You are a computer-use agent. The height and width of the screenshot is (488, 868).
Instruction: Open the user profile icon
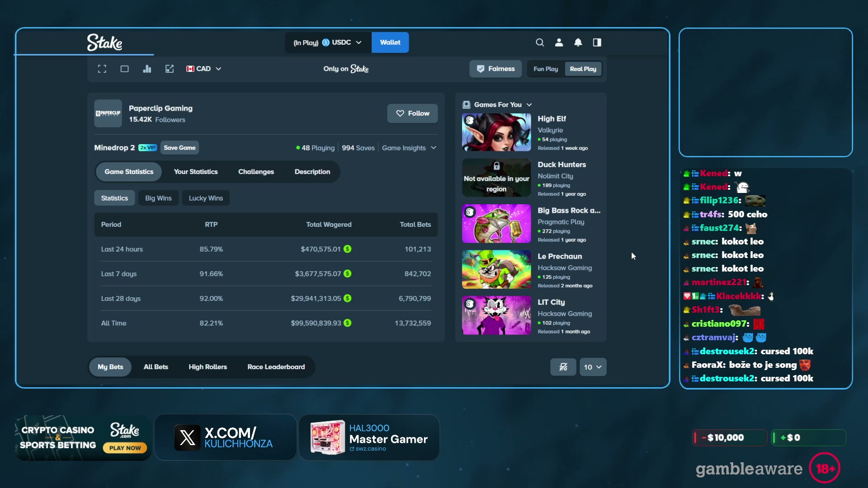[x=559, y=42]
